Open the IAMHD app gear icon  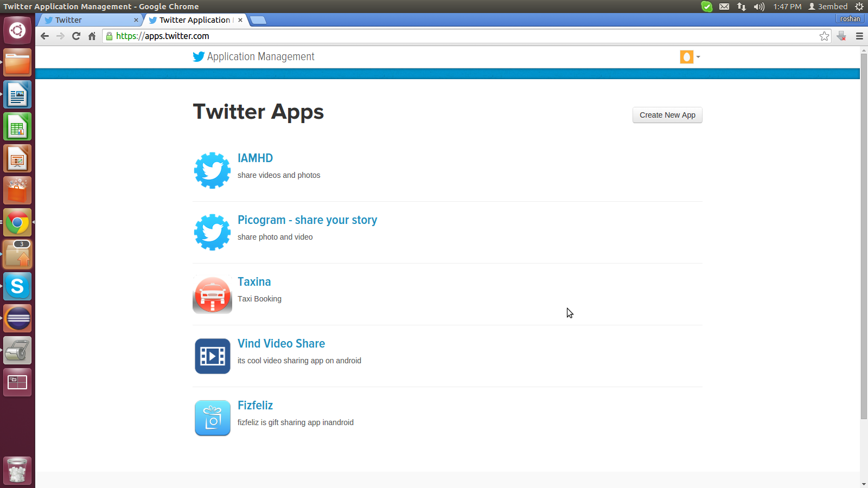tap(212, 170)
